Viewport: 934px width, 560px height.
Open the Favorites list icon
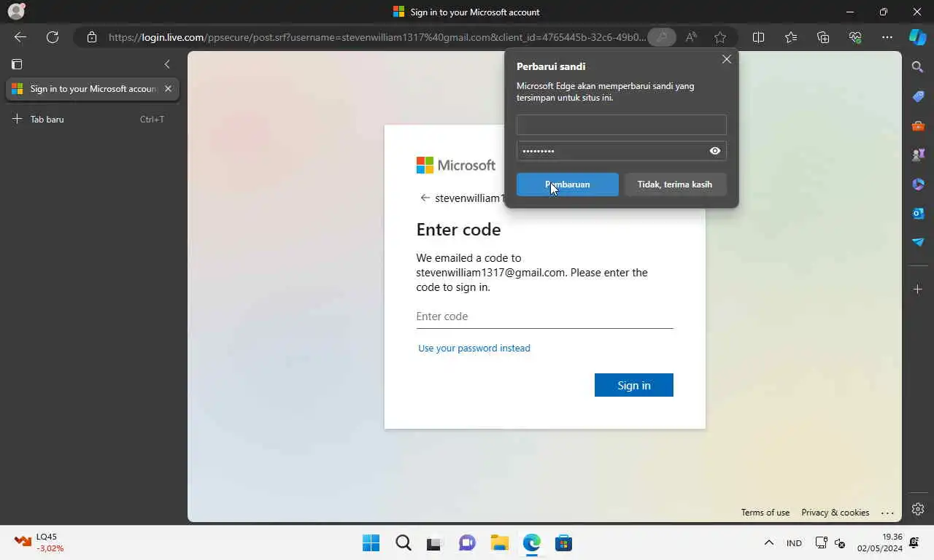pos(791,37)
